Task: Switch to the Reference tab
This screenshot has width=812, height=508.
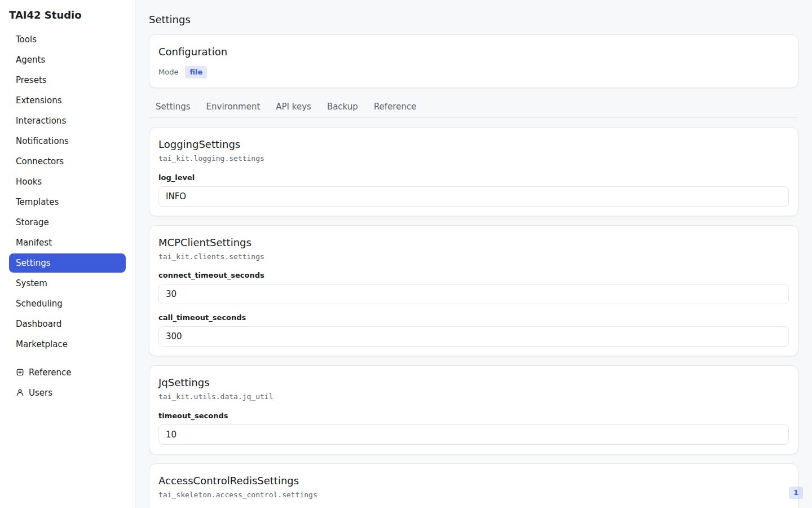Action: coord(395,107)
